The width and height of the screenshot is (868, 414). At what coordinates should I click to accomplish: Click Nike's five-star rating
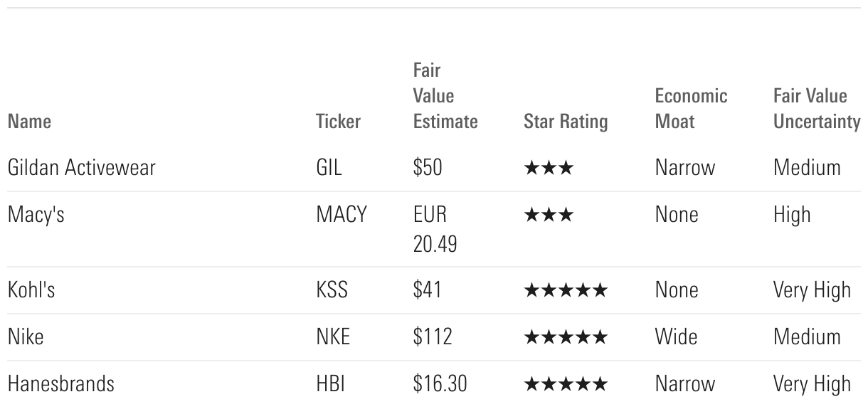[x=566, y=337]
